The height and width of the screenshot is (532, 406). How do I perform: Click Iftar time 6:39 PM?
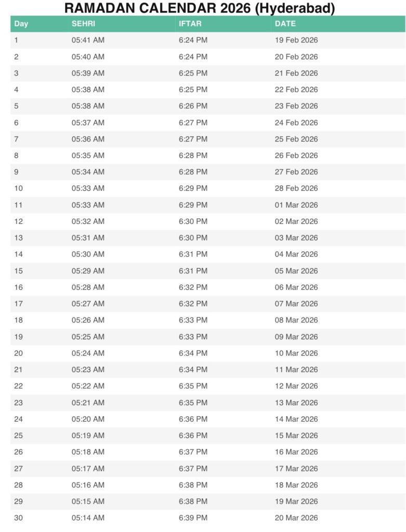point(193,517)
